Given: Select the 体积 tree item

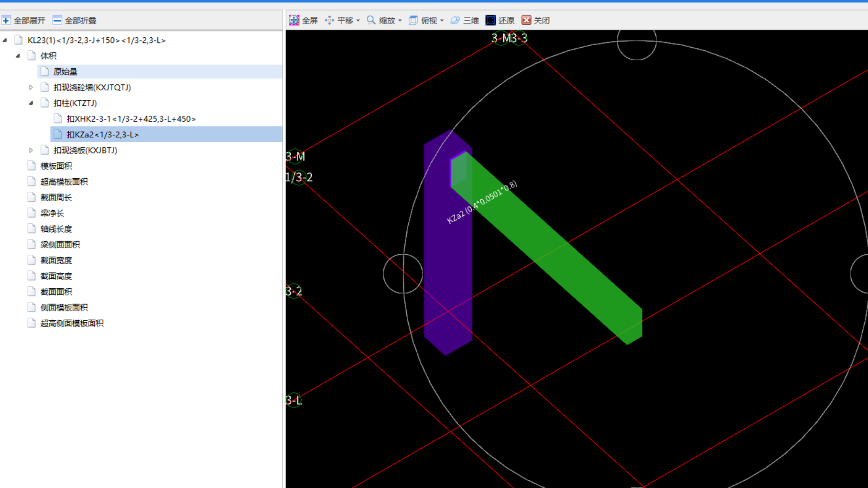Looking at the screenshot, I should click(x=48, y=56).
